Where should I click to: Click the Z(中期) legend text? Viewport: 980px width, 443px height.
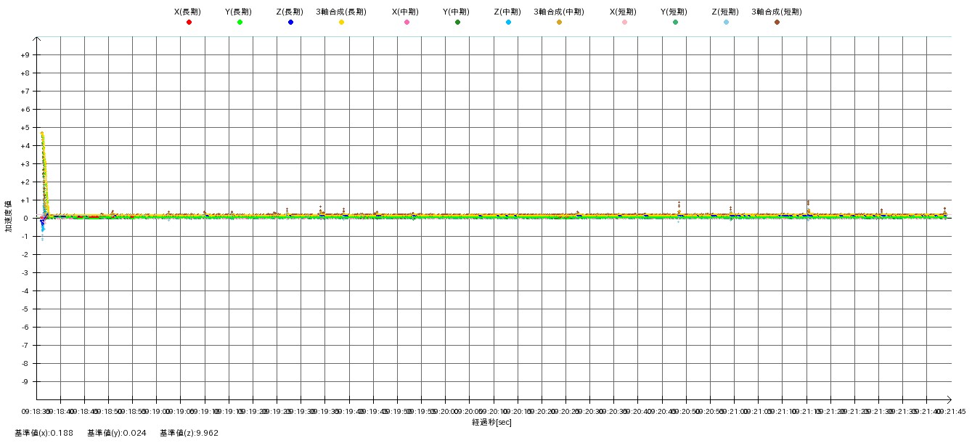(x=507, y=12)
